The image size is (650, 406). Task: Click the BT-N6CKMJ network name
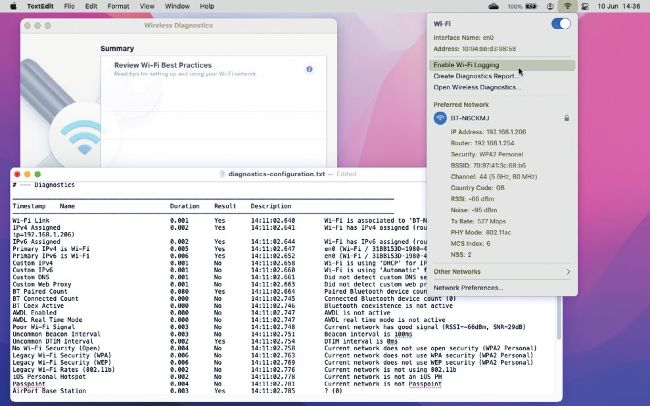click(470, 118)
